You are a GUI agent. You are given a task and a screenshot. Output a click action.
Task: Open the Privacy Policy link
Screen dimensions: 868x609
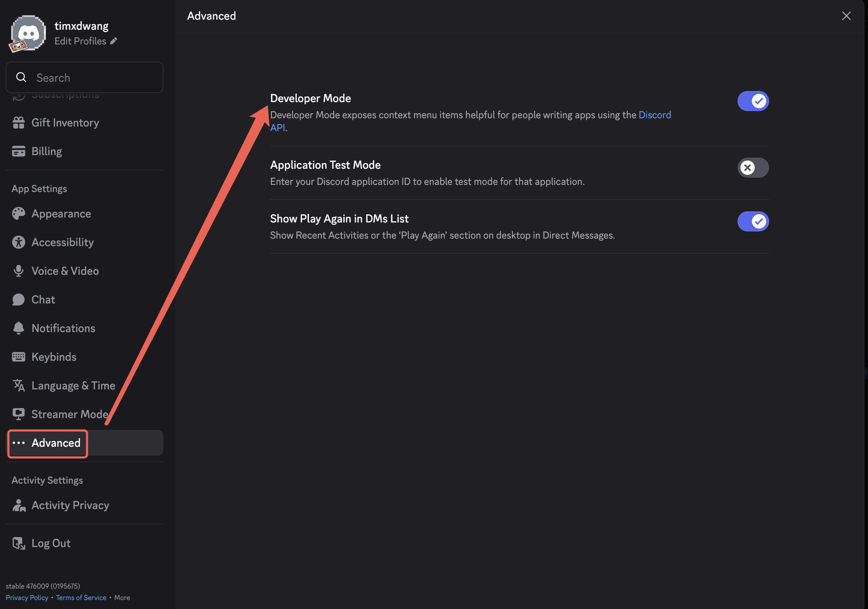[27, 597]
